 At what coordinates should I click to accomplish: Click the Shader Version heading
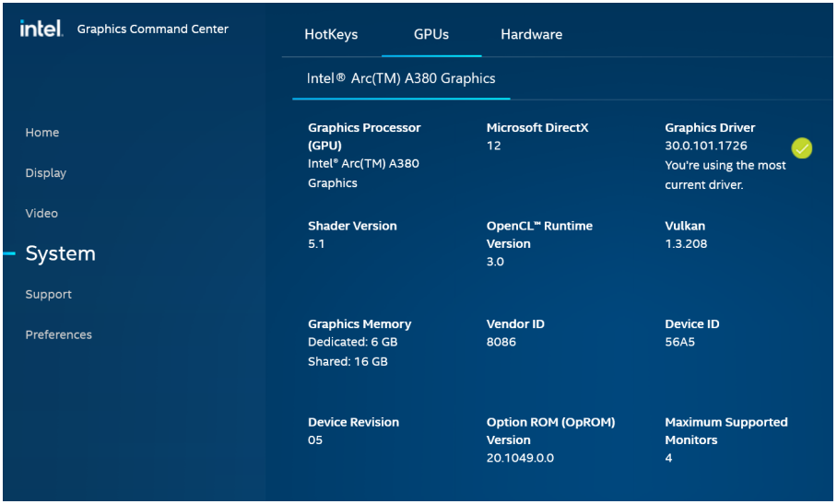click(352, 226)
